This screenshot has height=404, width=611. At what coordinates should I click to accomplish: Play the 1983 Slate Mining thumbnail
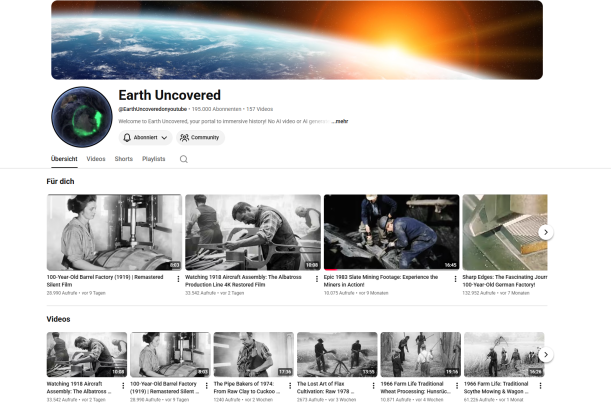(x=392, y=232)
